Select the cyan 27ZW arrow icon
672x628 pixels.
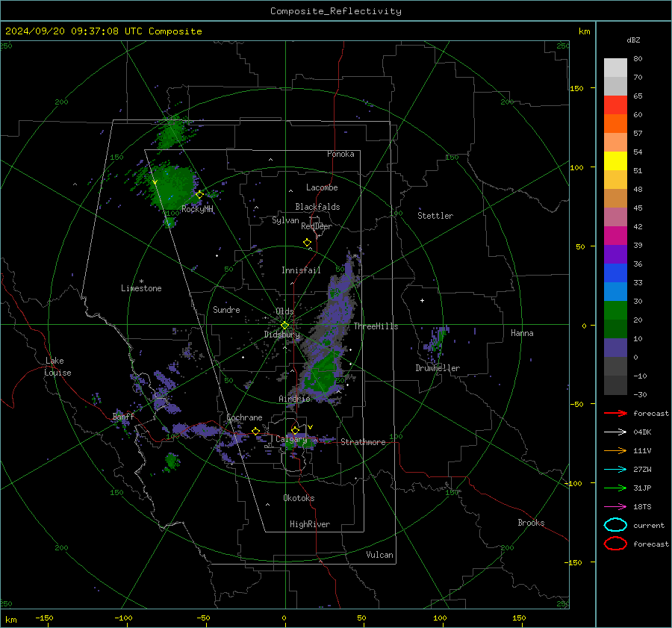[x=615, y=470]
